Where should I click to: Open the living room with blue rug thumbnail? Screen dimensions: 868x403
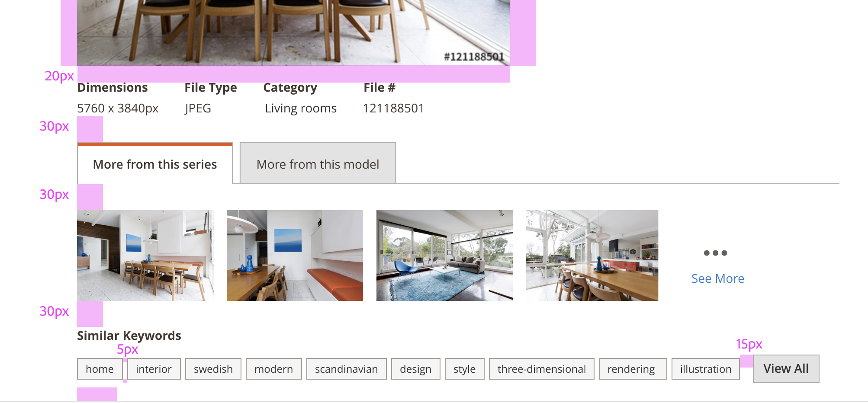pos(444,256)
